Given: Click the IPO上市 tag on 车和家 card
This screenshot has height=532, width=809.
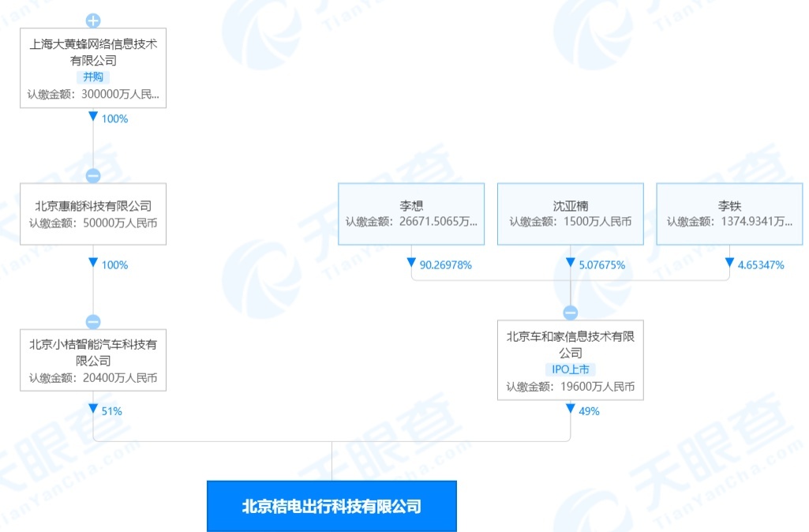Looking at the screenshot, I should 570,369.
